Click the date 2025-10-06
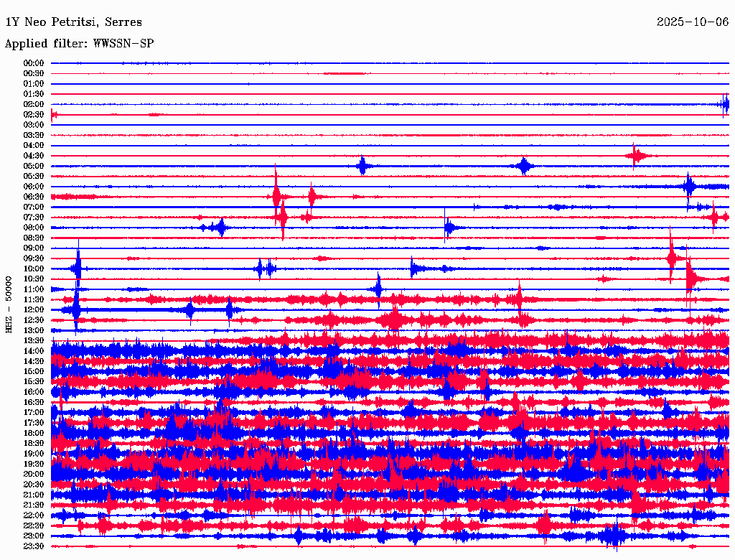 [693, 22]
